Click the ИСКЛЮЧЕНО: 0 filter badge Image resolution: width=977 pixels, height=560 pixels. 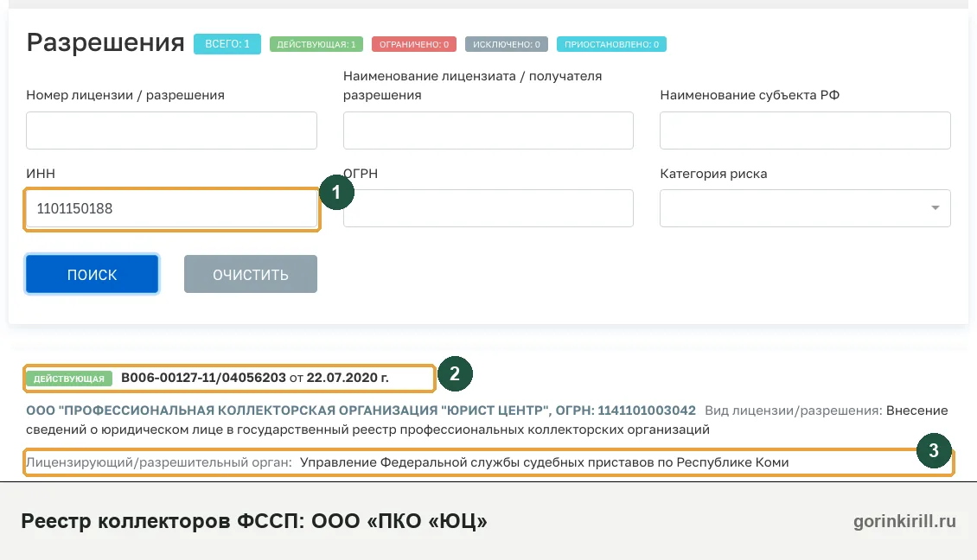coord(506,44)
